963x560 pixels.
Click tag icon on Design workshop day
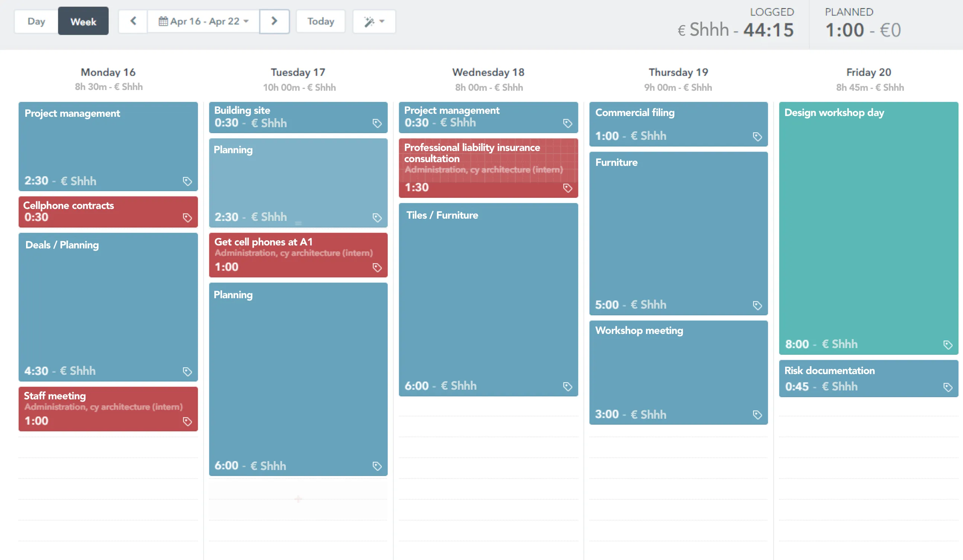pos(947,345)
